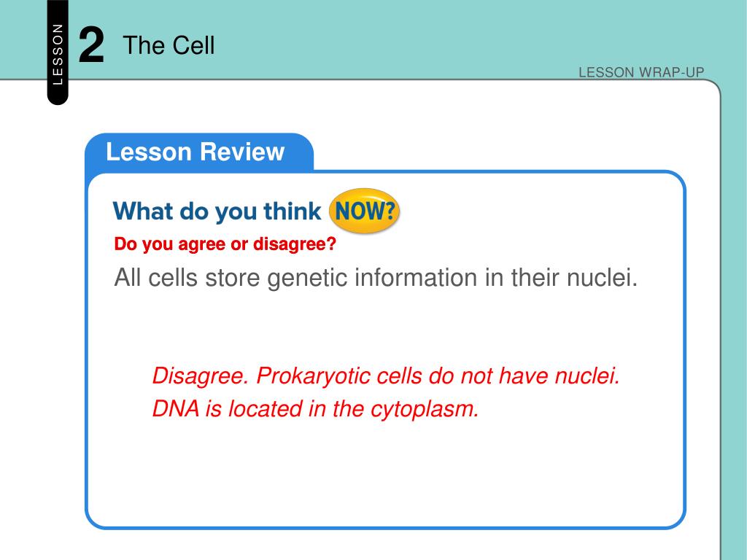Click DNA is located in the cytoplasm line
Screen dimensions: 747x560
(x=315, y=408)
